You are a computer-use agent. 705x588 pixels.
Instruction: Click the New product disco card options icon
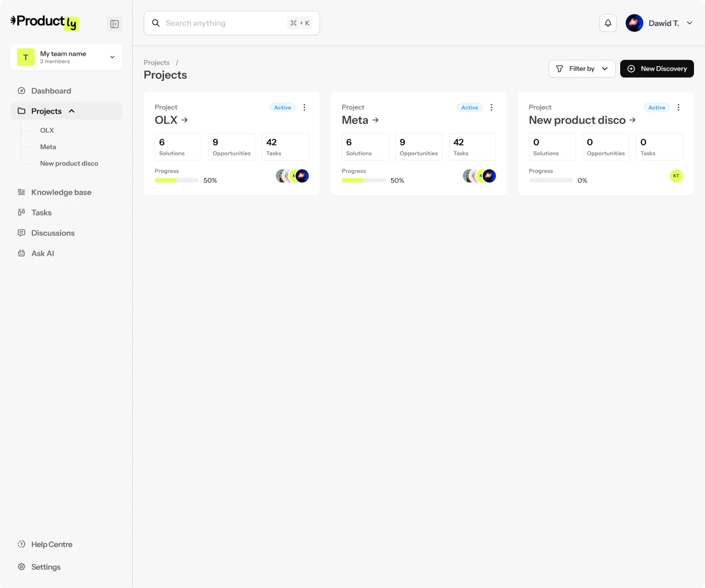pyautogui.click(x=679, y=107)
